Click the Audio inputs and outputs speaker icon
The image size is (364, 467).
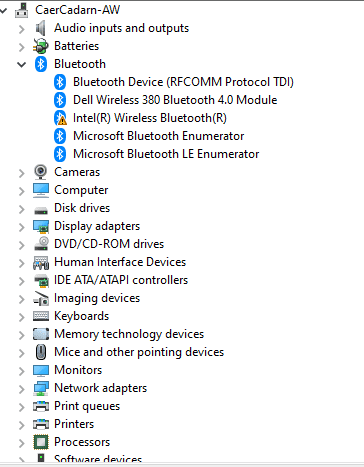pos(41,28)
